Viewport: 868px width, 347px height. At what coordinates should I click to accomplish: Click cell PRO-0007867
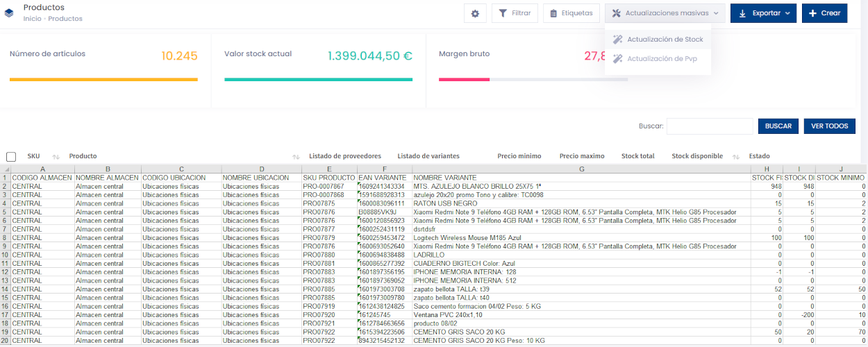(329, 187)
